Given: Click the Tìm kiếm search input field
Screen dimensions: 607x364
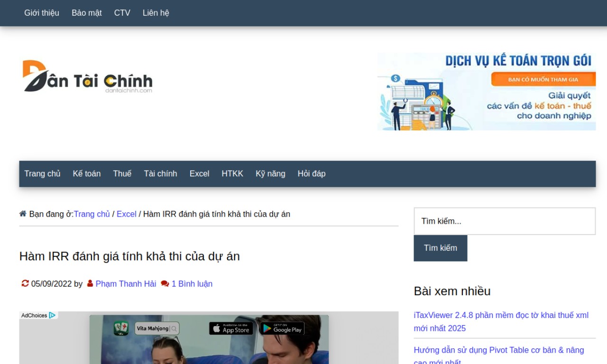Looking at the screenshot, I should point(505,221).
